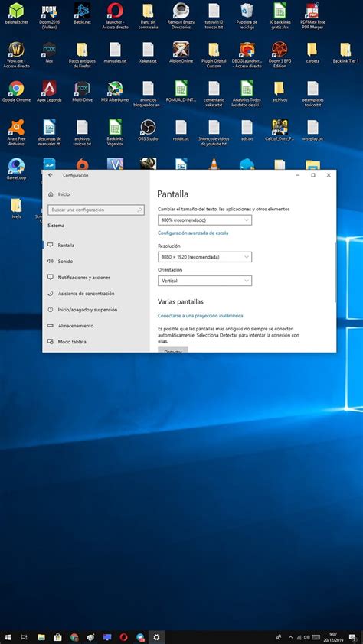Open the scale percentage dropdown
The height and width of the screenshot is (644, 363).
(x=204, y=220)
